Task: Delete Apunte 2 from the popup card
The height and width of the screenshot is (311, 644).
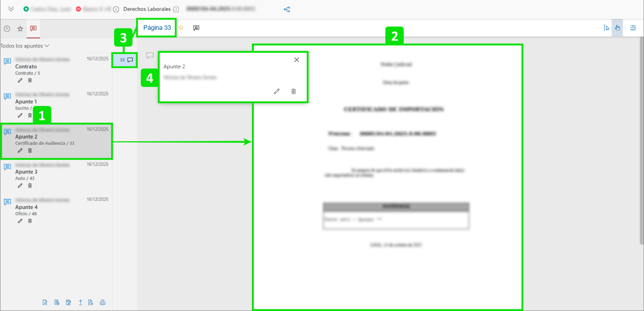Action: click(293, 91)
